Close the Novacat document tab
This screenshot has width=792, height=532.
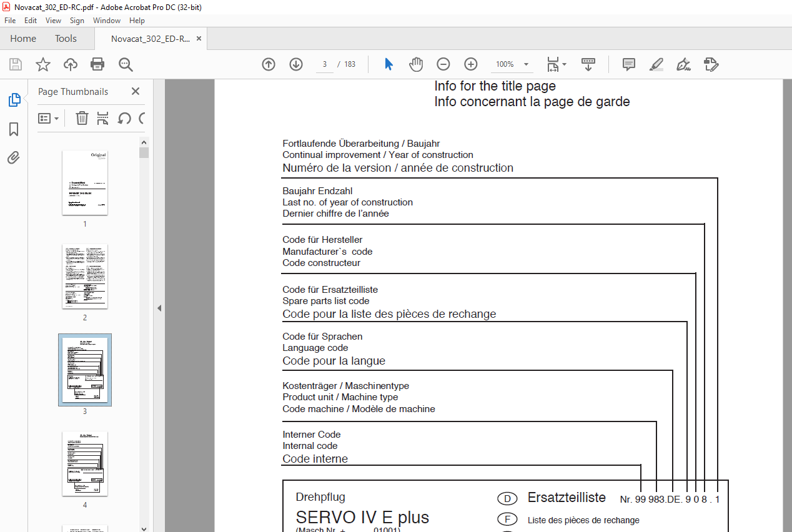point(199,39)
